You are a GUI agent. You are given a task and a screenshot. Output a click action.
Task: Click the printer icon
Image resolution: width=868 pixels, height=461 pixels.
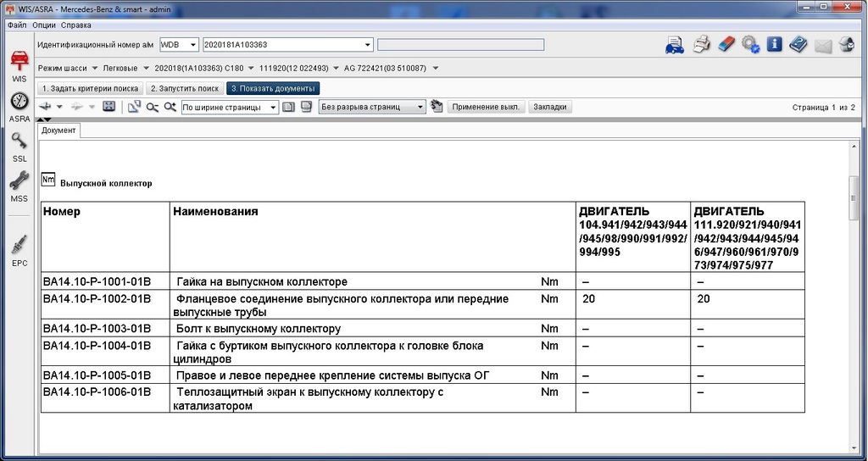(x=701, y=44)
